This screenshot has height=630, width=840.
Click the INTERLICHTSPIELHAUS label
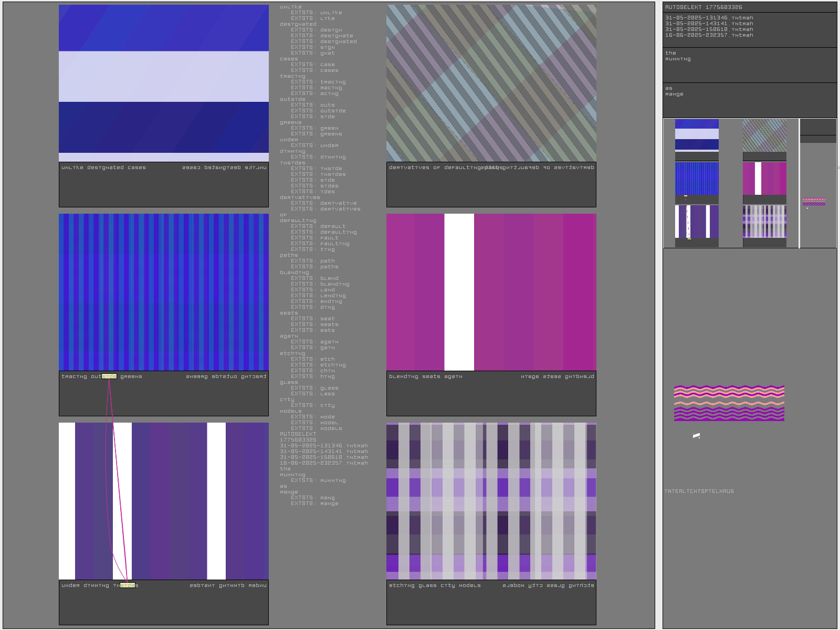[x=699, y=491]
